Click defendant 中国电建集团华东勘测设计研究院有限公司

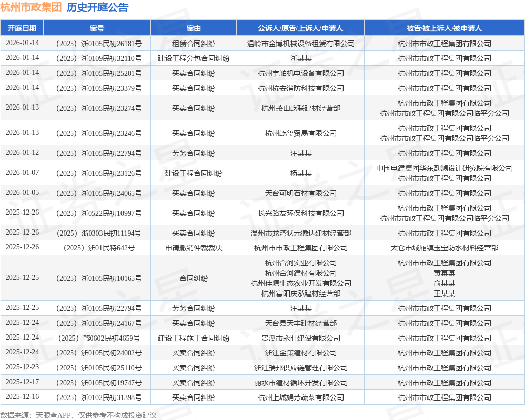click(x=445, y=168)
